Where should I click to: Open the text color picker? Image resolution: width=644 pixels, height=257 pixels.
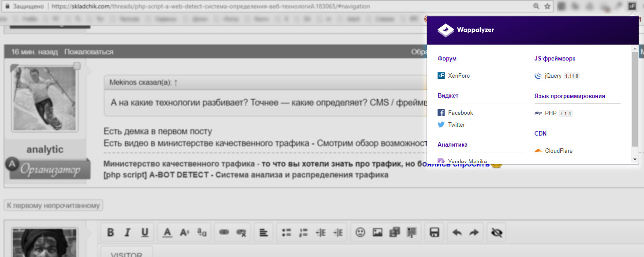168,232
